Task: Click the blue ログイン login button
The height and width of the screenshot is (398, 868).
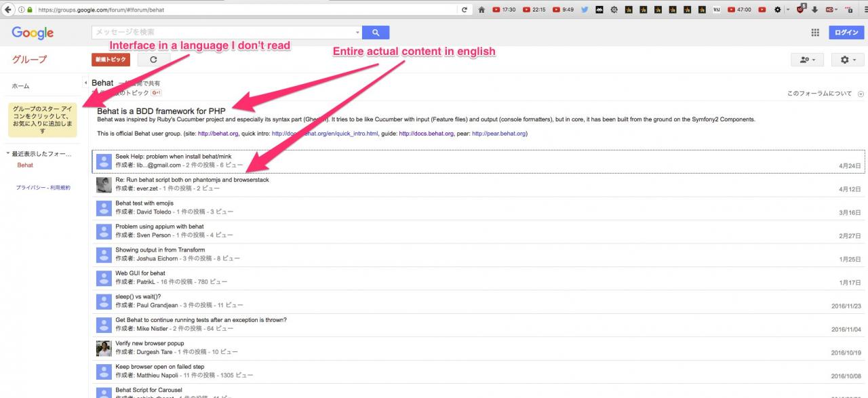Action: [x=846, y=33]
